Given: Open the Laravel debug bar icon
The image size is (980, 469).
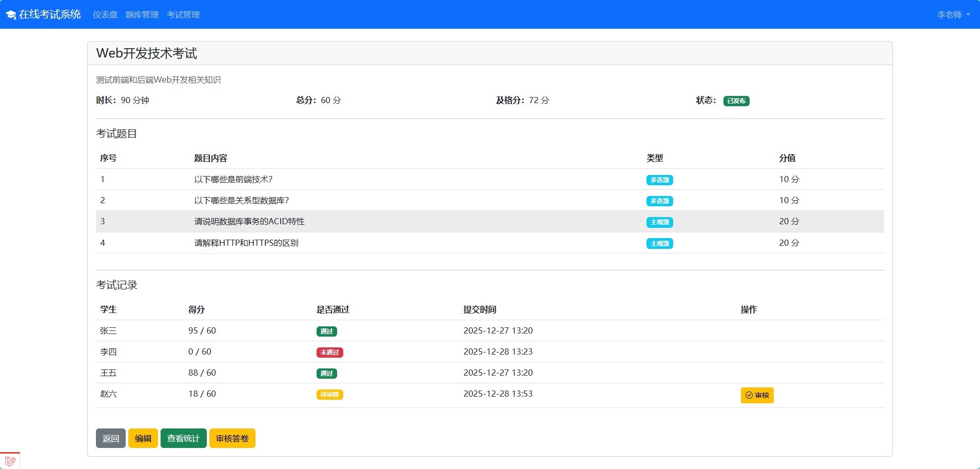Looking at the screenshot, I should click(x=10, y=460).
